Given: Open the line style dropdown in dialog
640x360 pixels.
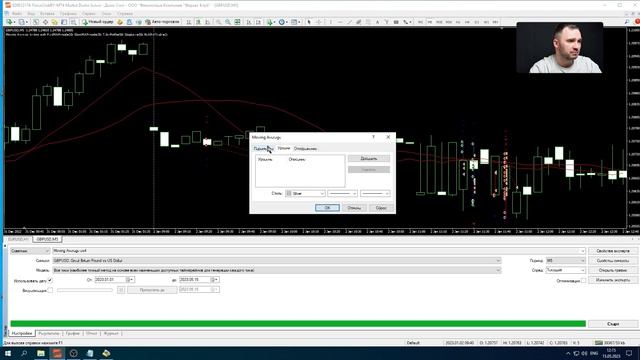Looking at the screenshot, I should (x=342, y=193).
